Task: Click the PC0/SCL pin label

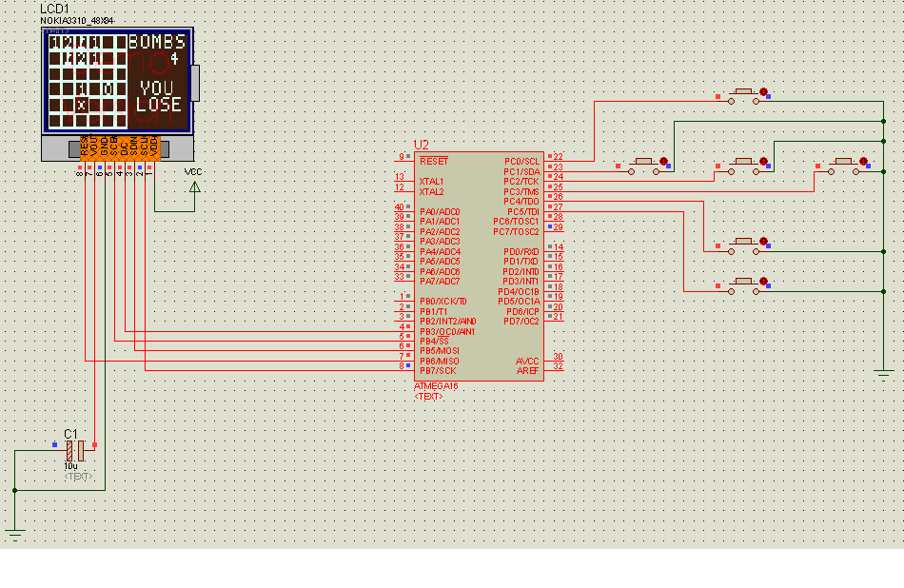Action: [x=521, y=162]
